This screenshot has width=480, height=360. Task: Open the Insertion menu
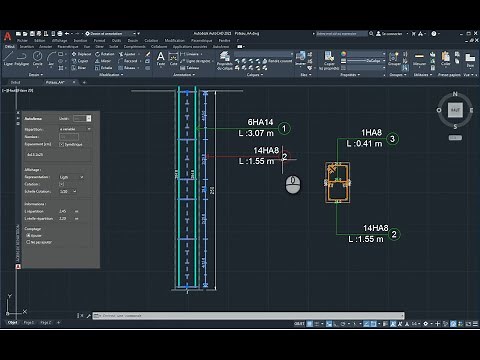(80, 40)
